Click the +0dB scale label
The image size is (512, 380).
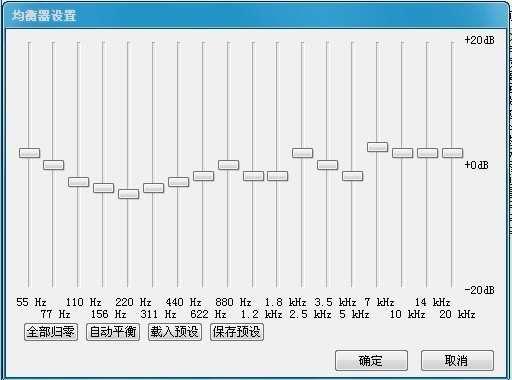[x=477, y=165]
